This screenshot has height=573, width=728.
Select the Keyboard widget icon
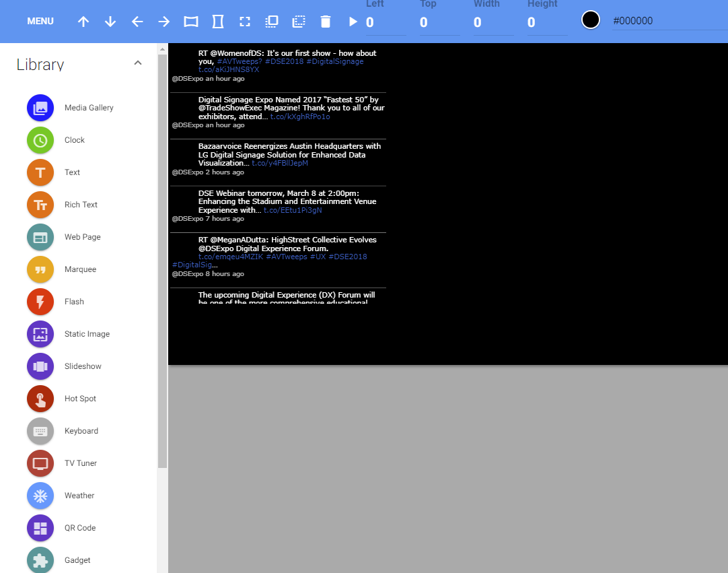click(x=40, y=431)
